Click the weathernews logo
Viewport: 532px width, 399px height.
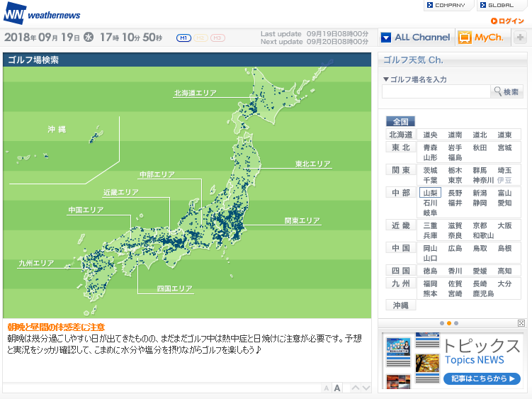[42, 13]
